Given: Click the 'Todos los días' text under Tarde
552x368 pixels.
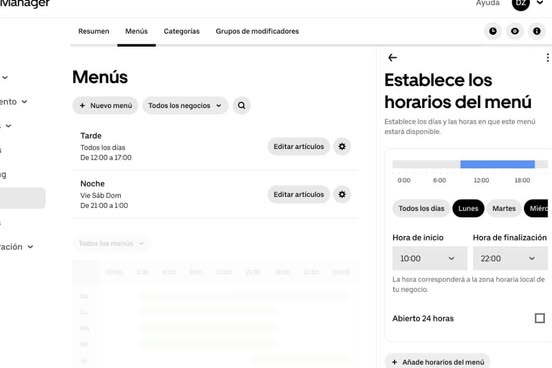Looking at the screenshot, I should [103, 148].
